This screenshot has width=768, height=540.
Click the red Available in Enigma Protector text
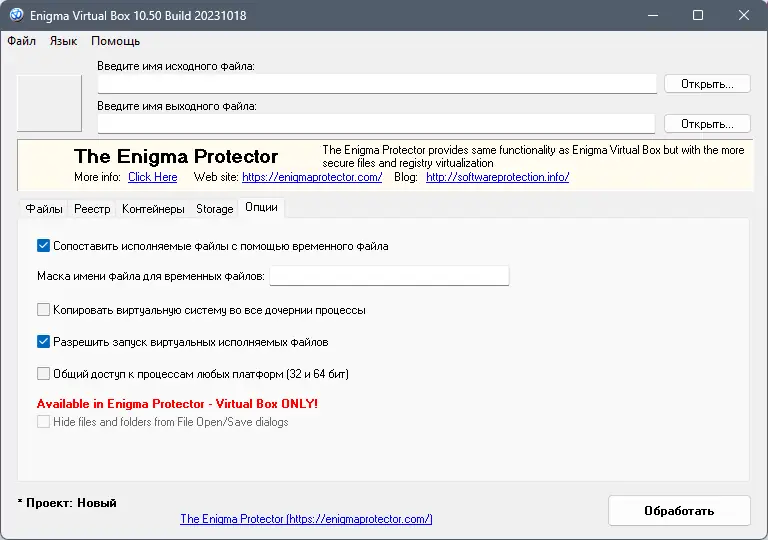(x=177, y=404)
